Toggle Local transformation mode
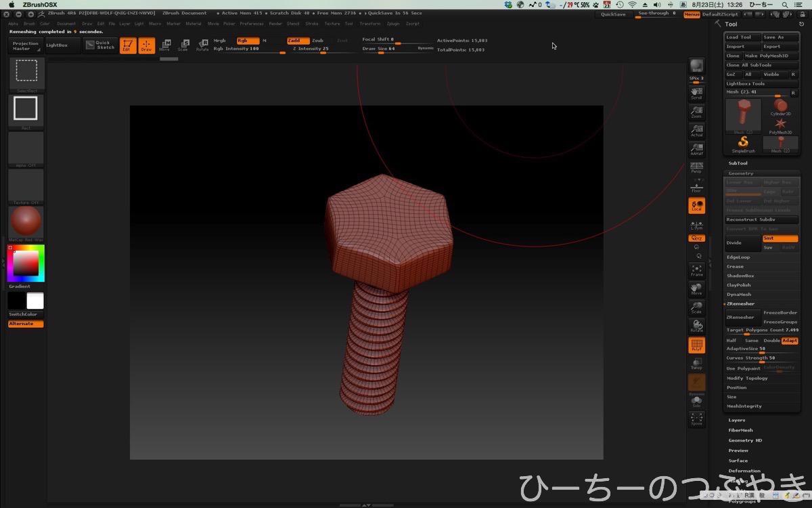812x508 pixels. (x=696, y=205)
